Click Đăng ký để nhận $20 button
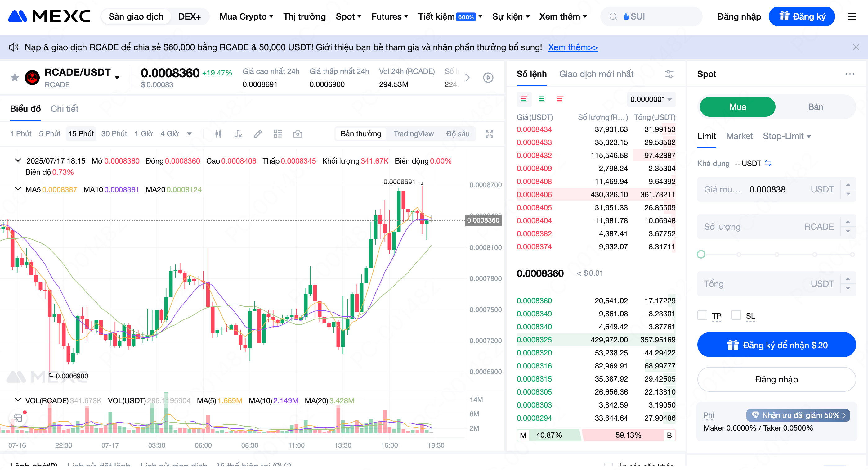Screen dimensions: 868x470 click(776, 345)
